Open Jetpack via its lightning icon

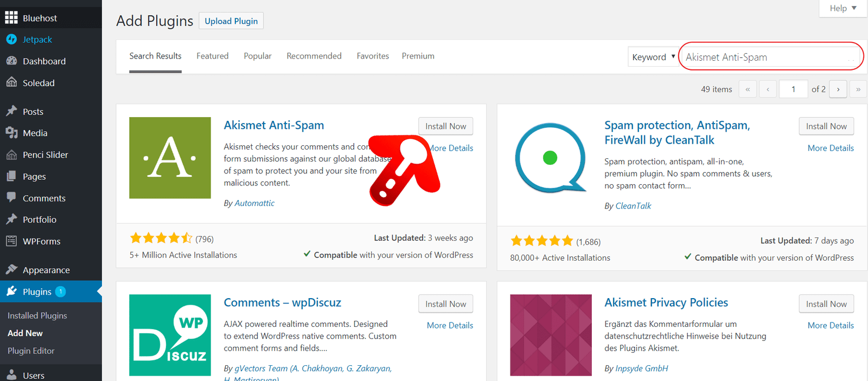click(x=11, y=40)
